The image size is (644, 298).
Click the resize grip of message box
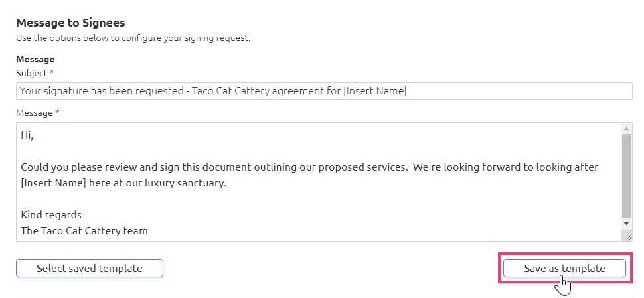click(x=628, y=237)
